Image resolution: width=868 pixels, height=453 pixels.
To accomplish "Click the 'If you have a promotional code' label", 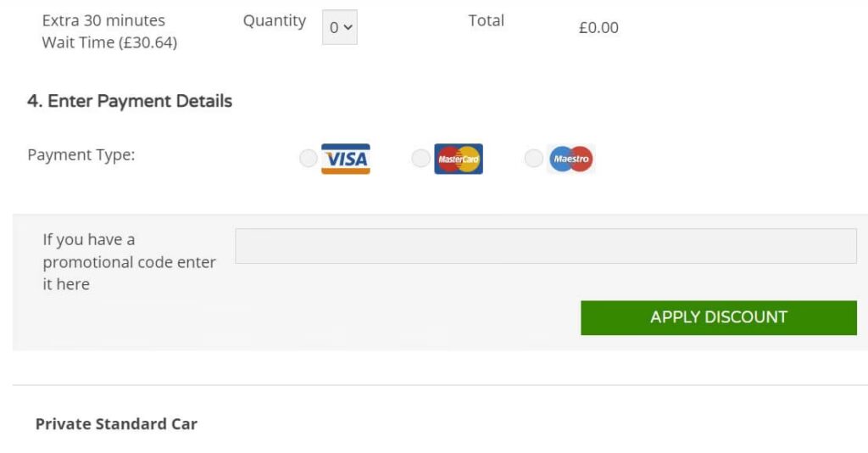I will coord(129,262).
